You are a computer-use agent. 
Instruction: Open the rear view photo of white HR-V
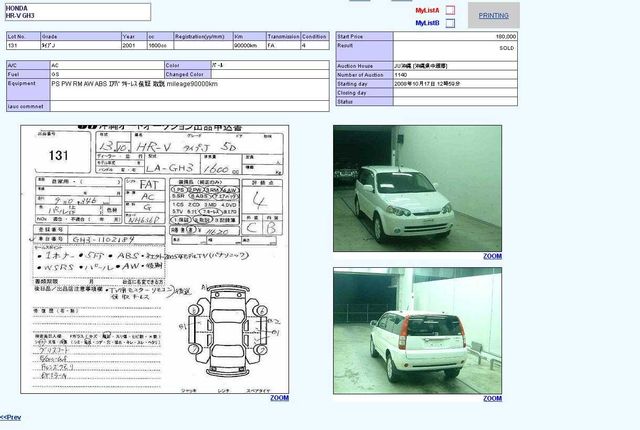point(418,331)
